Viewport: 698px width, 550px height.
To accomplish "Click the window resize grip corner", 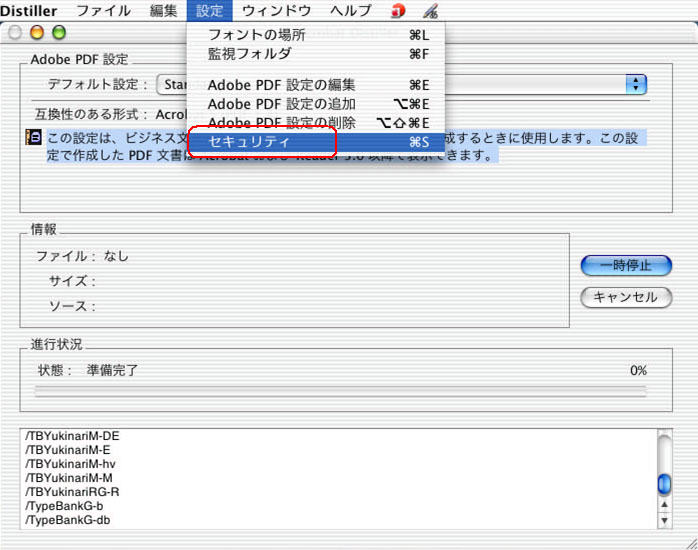I will pos(691,543).
